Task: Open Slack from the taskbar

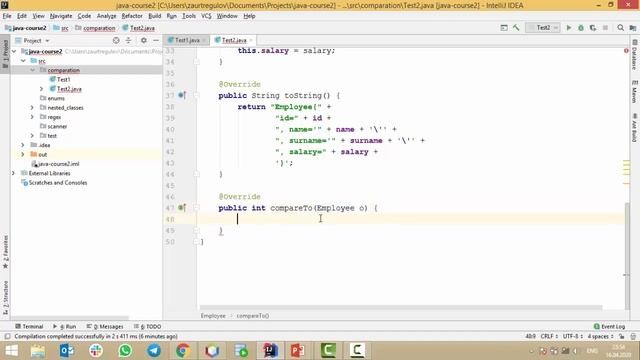Action: pos(96,350)
